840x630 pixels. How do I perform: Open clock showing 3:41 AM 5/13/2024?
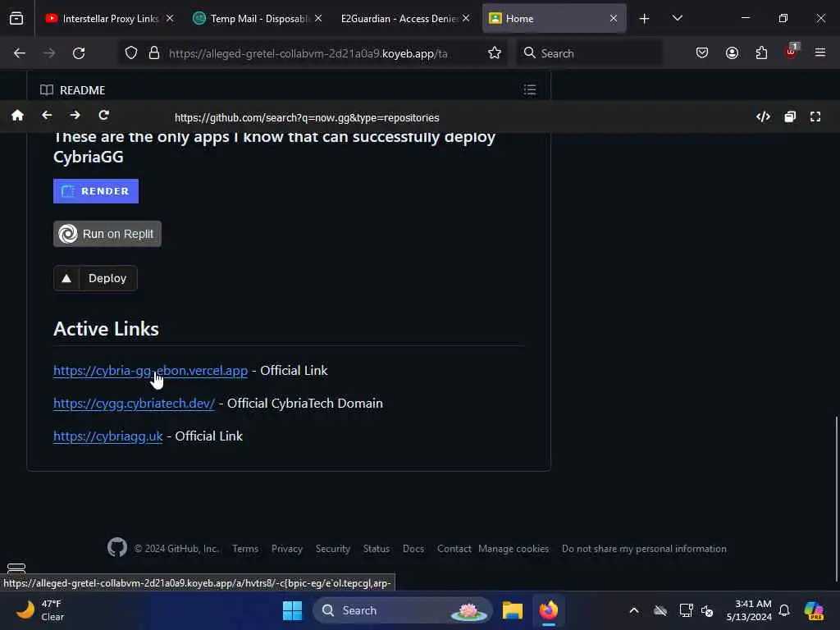[749, 610]
